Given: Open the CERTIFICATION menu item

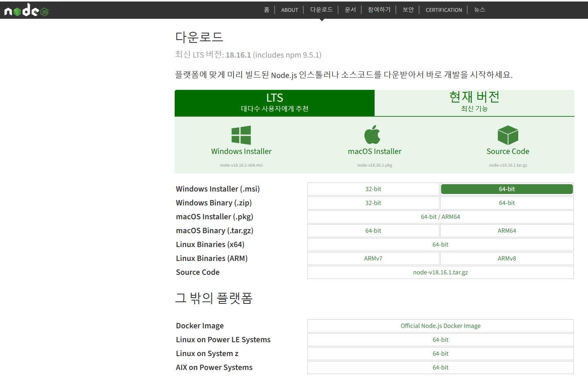Looking at the screenshot, I should (x=444, y=10).
